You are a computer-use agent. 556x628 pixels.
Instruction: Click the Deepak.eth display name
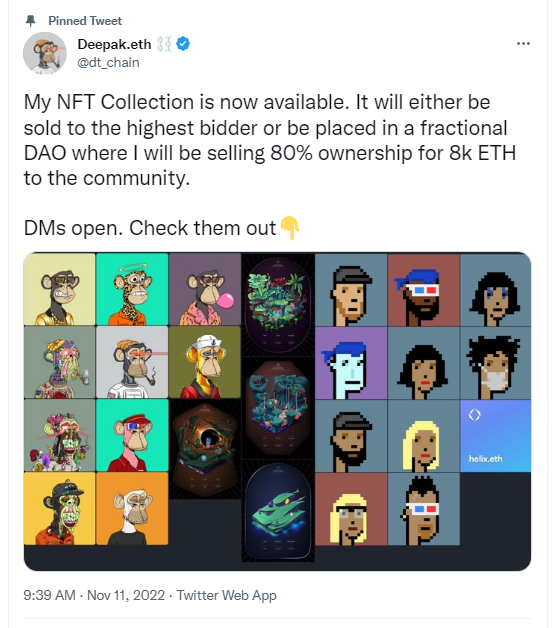(x=114, y=44)
